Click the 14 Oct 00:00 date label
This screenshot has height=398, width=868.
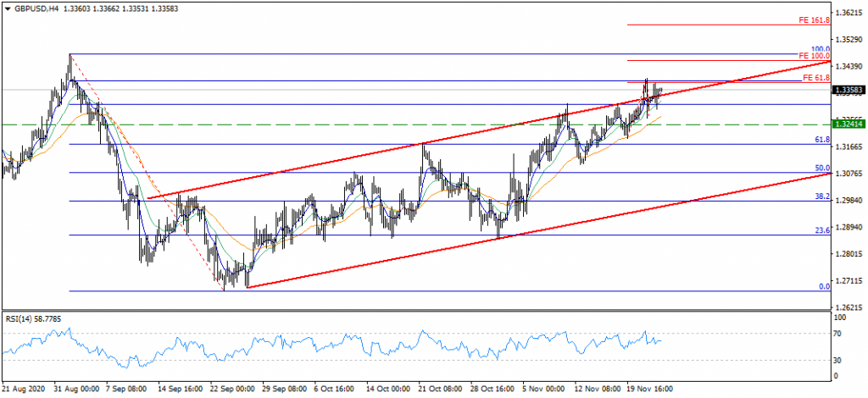[x=391, y=389]
